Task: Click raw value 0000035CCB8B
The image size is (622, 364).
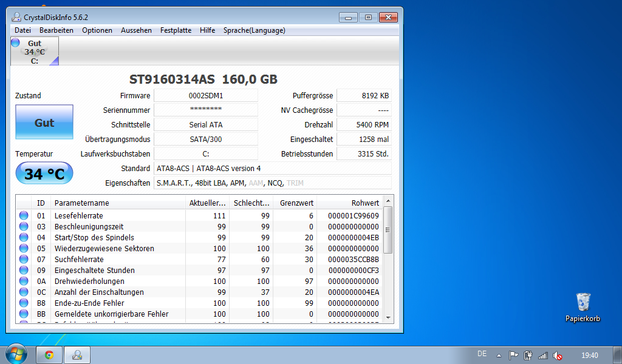Action: [x=354, y=259]
